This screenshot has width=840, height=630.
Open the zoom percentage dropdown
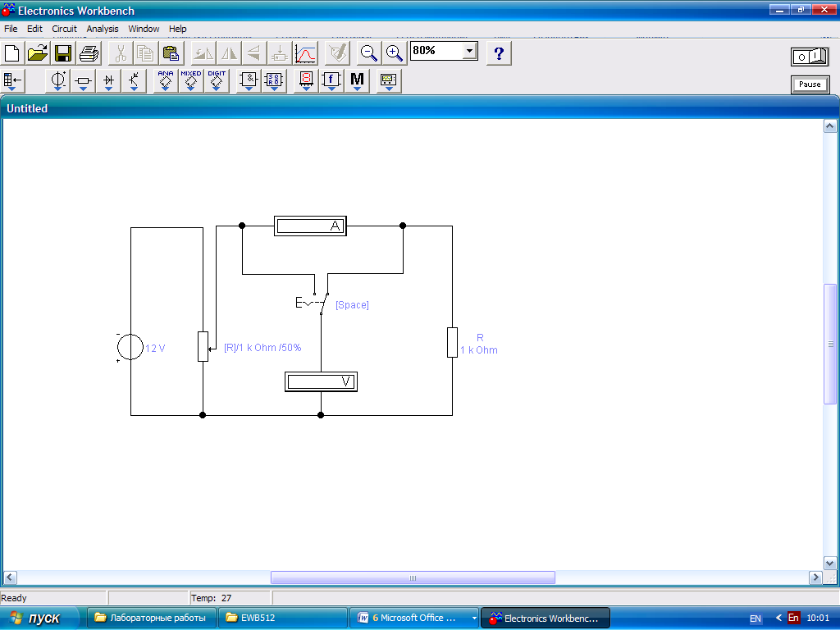(x=469, y=51)
